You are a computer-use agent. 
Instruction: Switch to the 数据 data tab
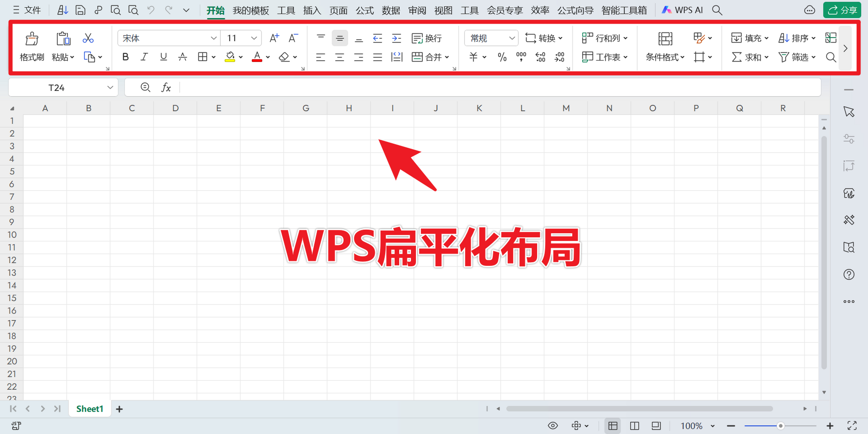(391, 11)
